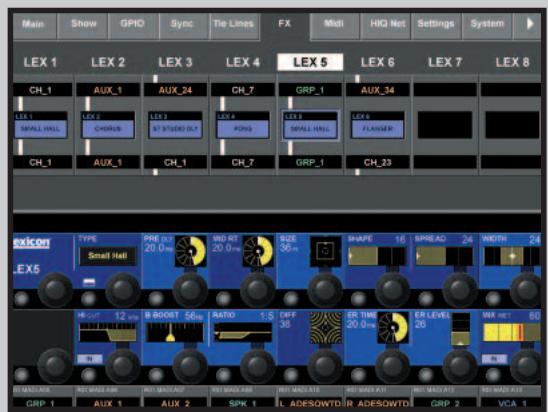Viewport: 548px width, 412px height.
Task: Push the round button beside the MID RT knob
Action: point(223,299)
